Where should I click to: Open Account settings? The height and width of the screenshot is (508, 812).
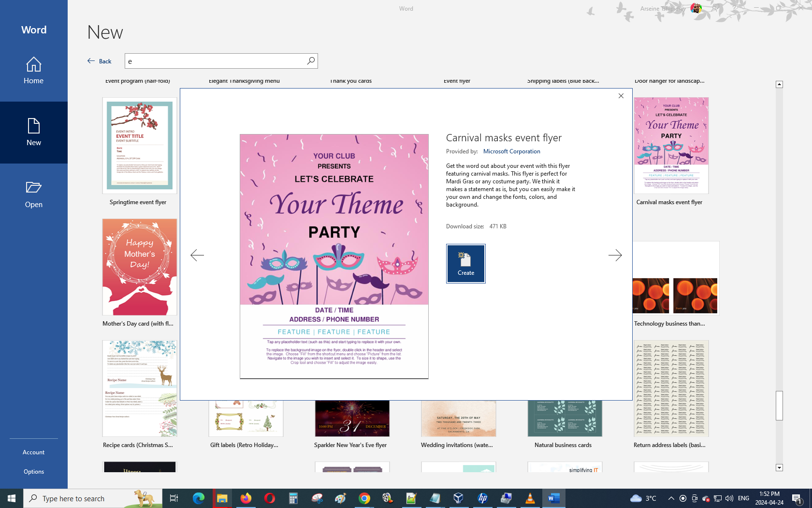(x=34, y=452)
